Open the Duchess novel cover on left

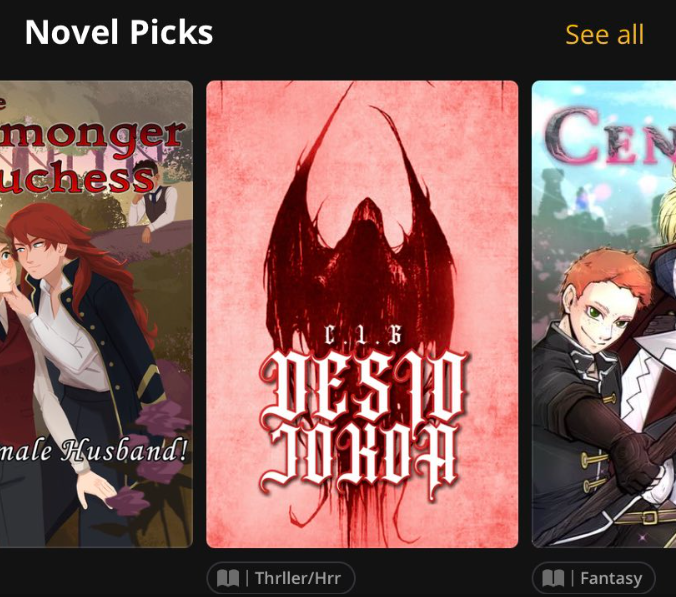click(x=96, y=314)
